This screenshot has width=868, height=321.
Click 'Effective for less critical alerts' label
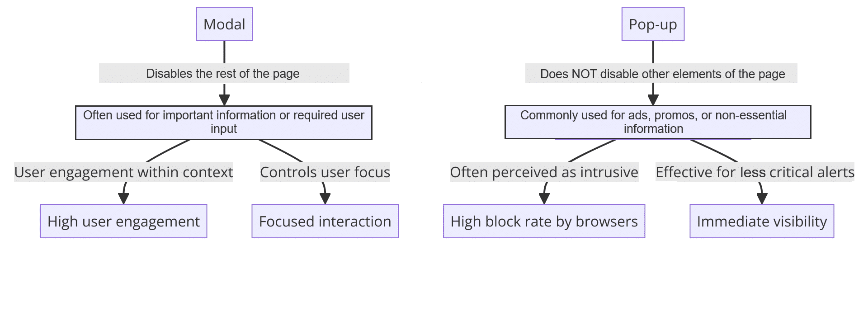click(755, 172)
